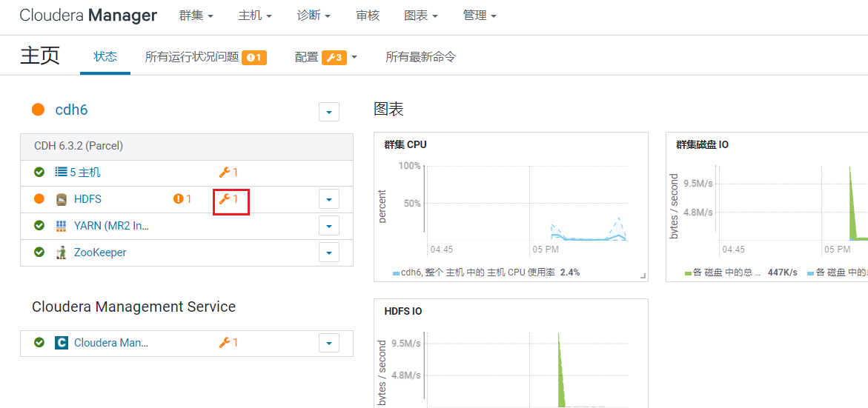Click the green health check for hosts row
Image resolution: width=868 pixels, height=408 pixels.
(x=39, y=173)
